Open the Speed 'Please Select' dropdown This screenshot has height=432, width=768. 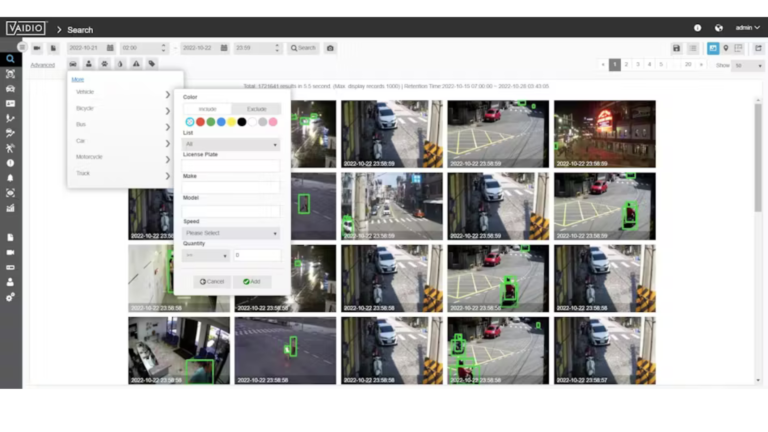[232, 233]
